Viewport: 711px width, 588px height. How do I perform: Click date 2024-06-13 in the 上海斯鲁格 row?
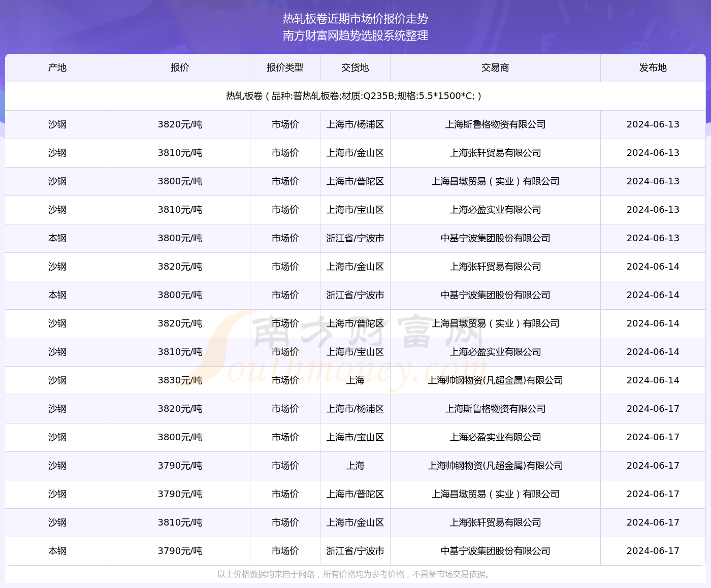(653, 124)
